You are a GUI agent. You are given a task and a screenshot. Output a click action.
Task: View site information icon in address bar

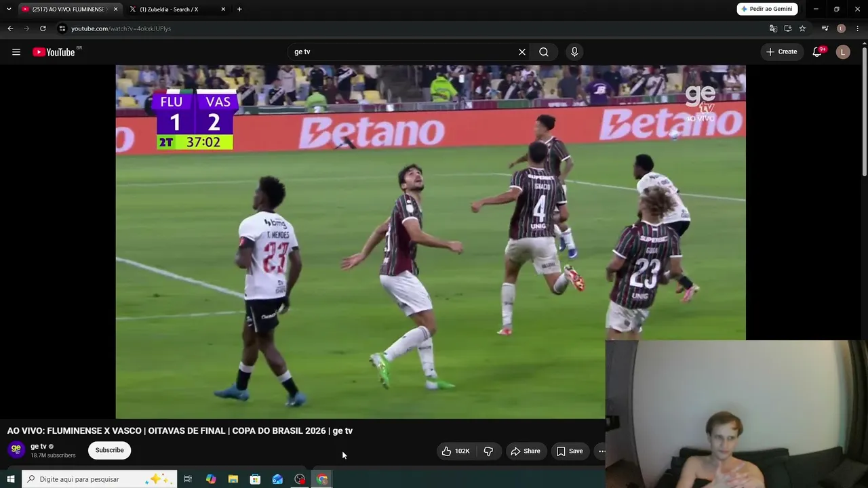coord(62,28)
